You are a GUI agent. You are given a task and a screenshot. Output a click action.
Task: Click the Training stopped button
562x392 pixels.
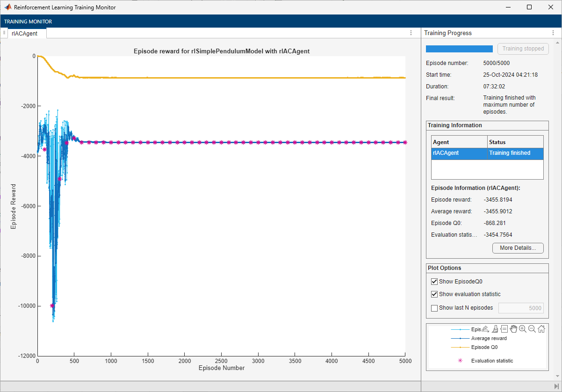(523, 49)
